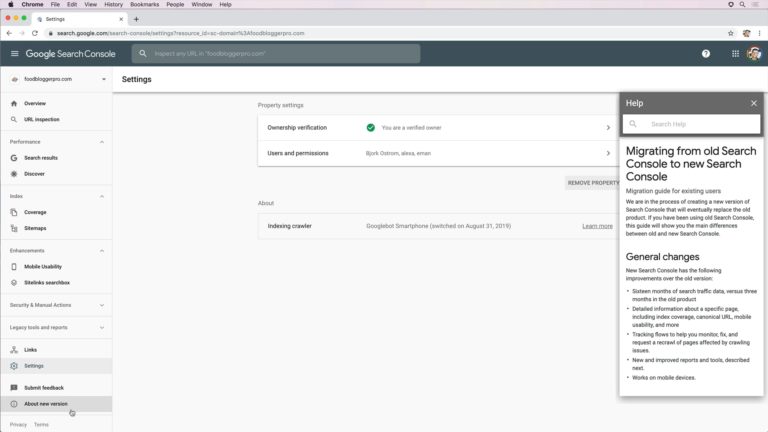Select the Settings browser tab
The width and height of the screenshot is (768, 432).
click(x=79, y=19)
